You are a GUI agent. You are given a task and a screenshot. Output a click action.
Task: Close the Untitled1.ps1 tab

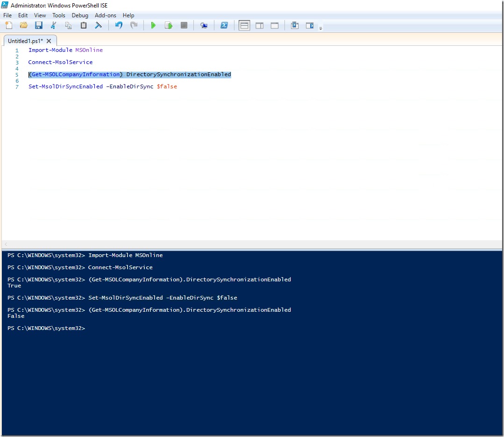click(x=49, y=41)
